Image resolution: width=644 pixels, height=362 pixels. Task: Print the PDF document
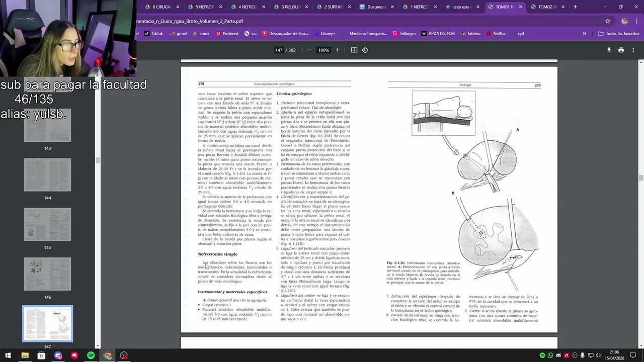tap(621, 50)
